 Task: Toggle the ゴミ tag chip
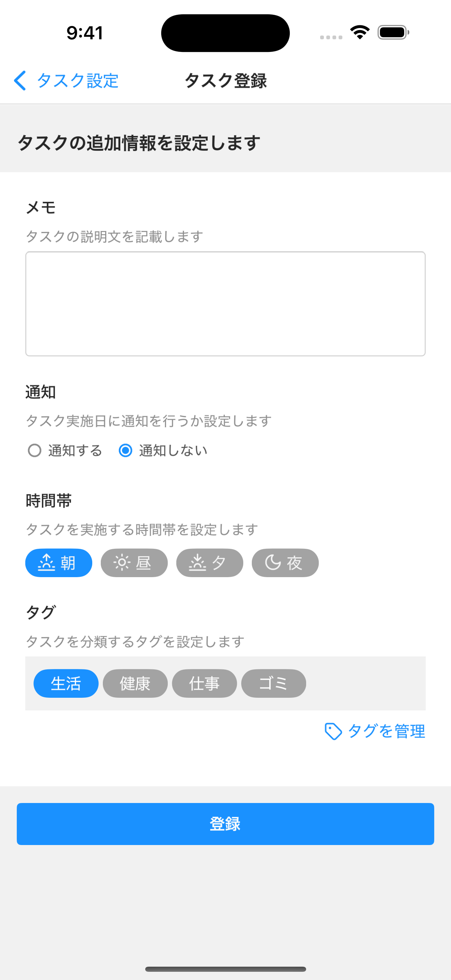pyautogui.click(x=273, y=683)
